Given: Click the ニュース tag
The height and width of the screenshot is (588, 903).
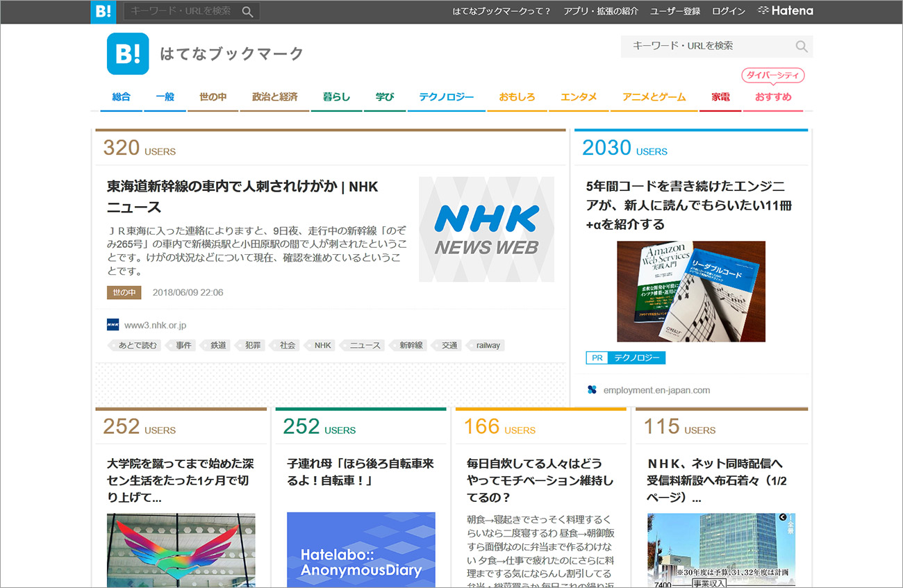Looking at the screenshot, I should coord(363,345).
